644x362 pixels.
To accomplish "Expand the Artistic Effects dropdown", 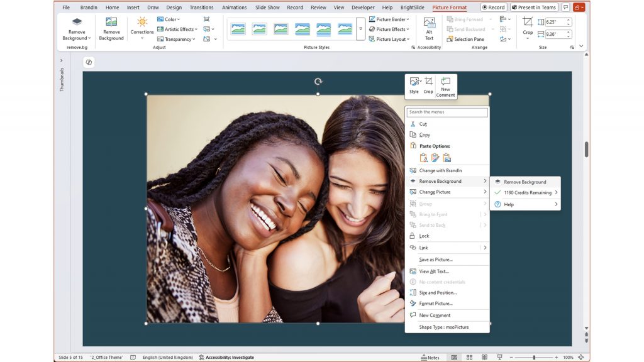I will pos(178,29).
